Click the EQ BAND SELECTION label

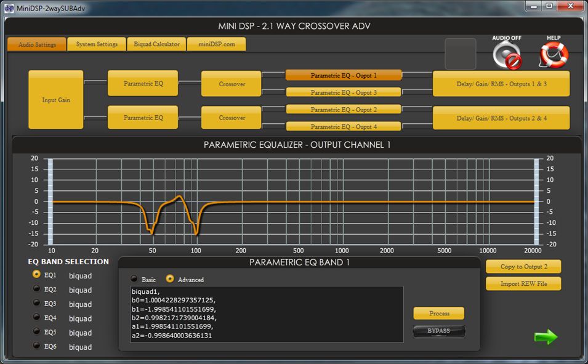tap(68, 262)
